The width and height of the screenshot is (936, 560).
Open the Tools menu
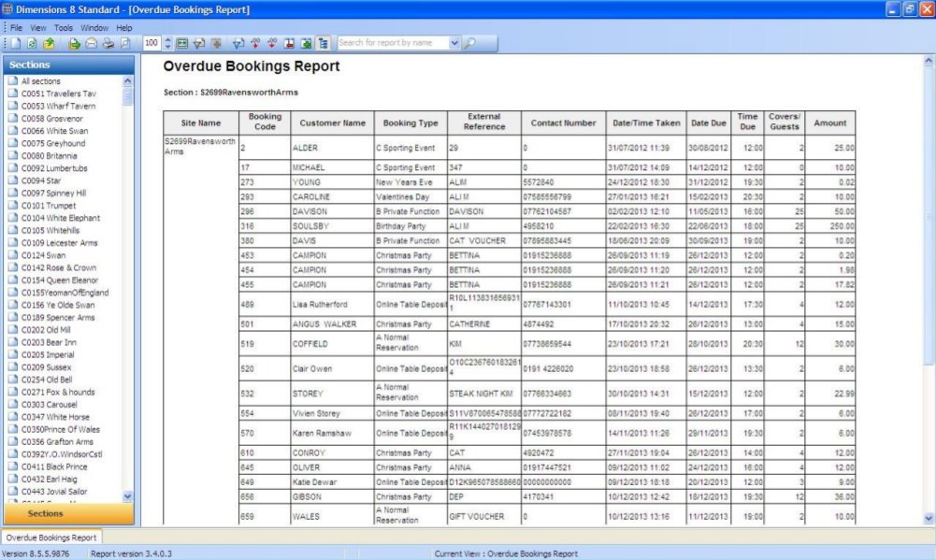[64, 28]
